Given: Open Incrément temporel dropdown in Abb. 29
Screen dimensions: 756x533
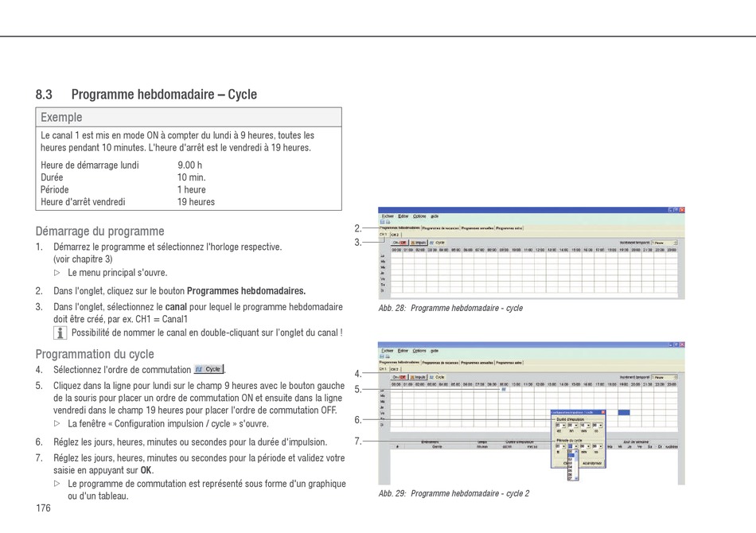Looking at the screenshot, I should [664, 377].
